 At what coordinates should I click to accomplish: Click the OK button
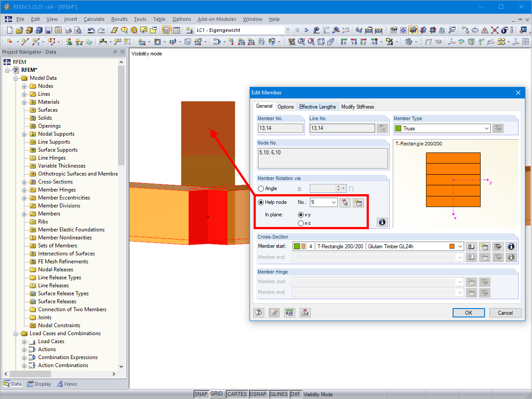[x=469, y=313]
